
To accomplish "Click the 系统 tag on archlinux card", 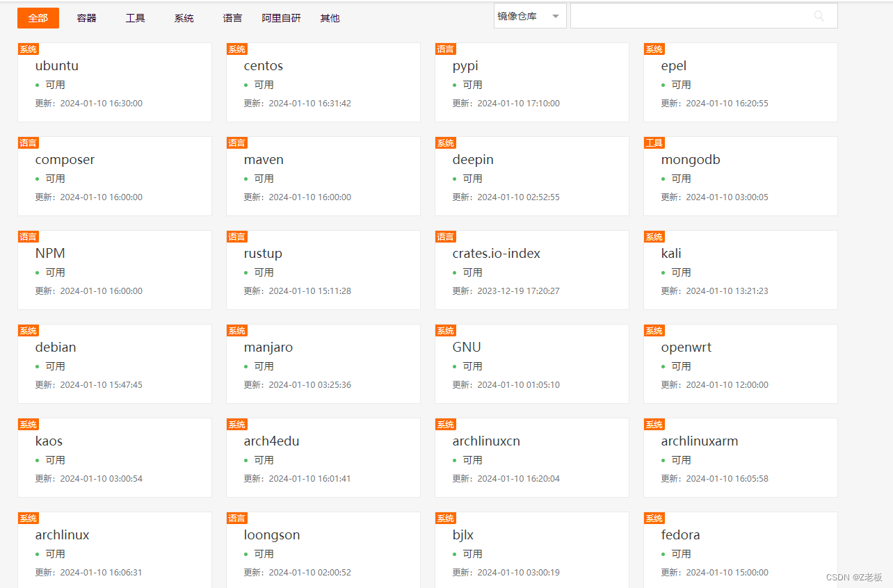I will pos(29,518).
